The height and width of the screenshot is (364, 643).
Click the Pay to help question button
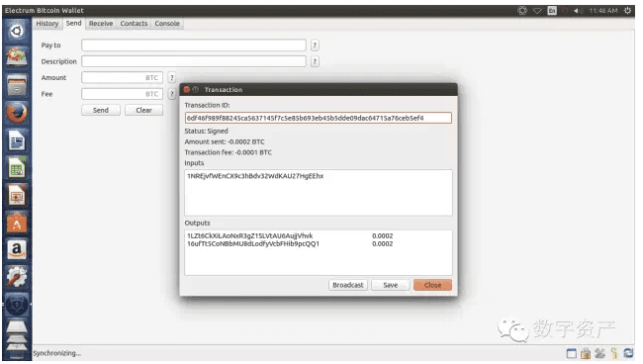(x=315, y=45)
